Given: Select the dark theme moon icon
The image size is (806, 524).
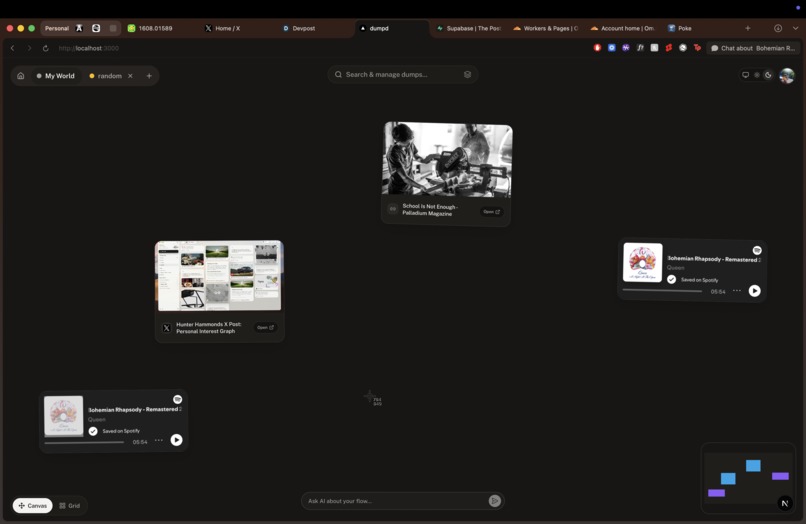Looking at the screenshot, I should (768, 75).
